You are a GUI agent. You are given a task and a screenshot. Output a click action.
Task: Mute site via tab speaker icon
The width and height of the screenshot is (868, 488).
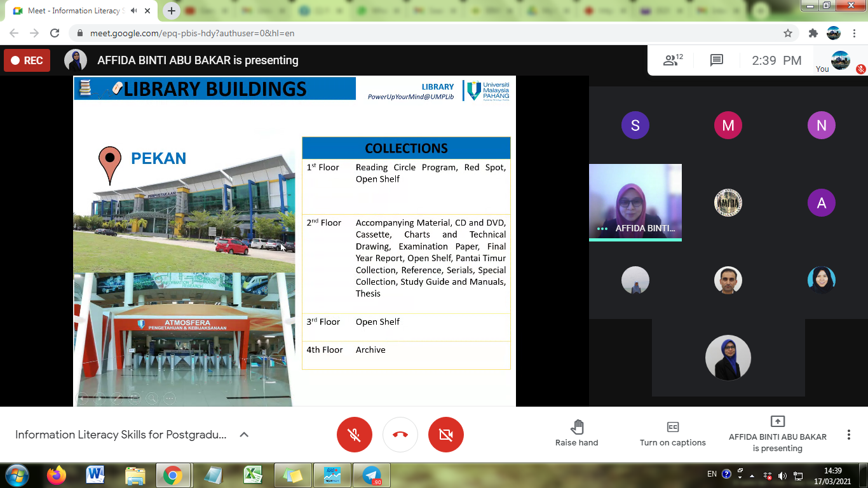click(x=134, y=11)
